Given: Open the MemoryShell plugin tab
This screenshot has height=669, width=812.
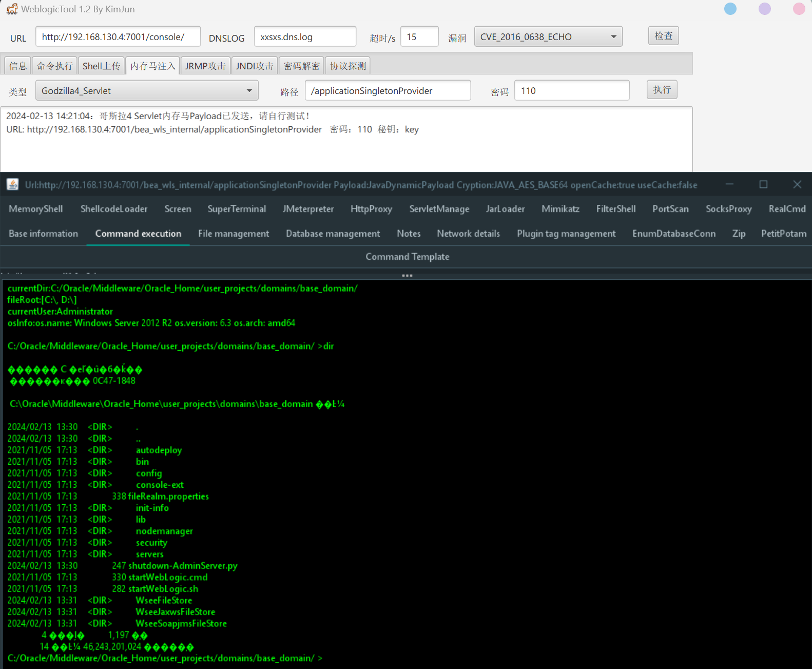Looking at the screenshot, I should 36,209.
